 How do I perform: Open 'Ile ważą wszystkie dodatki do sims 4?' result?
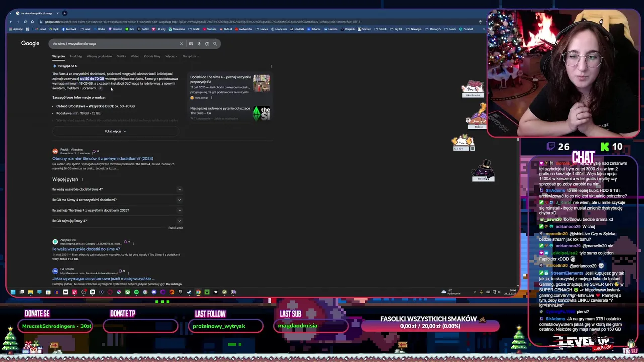tap(86, 249)
